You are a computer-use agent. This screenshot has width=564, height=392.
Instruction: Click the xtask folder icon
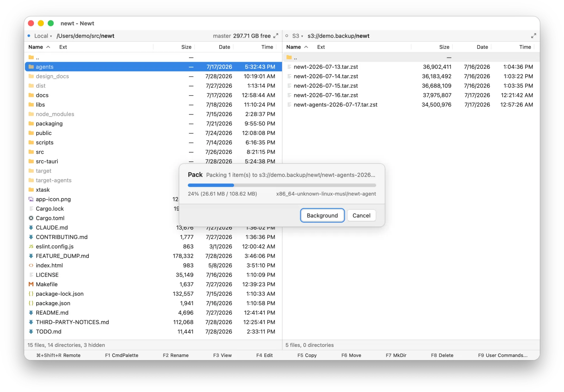(x=31, y=190)
